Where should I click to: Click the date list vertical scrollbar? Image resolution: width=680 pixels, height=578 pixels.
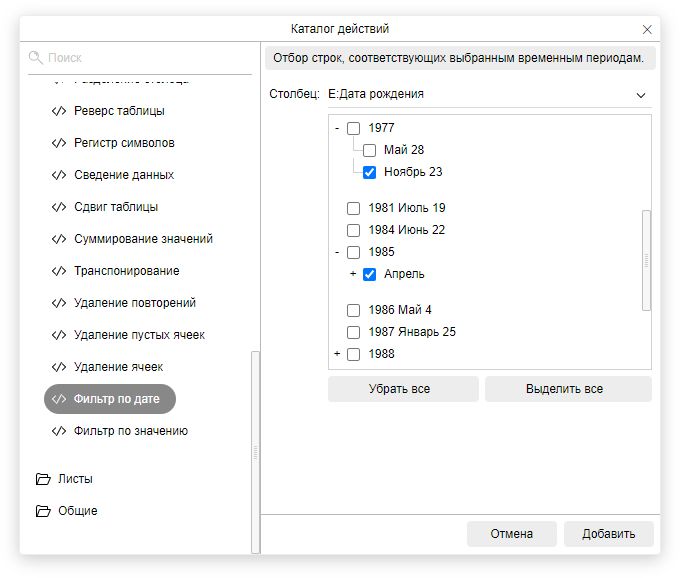646,260
